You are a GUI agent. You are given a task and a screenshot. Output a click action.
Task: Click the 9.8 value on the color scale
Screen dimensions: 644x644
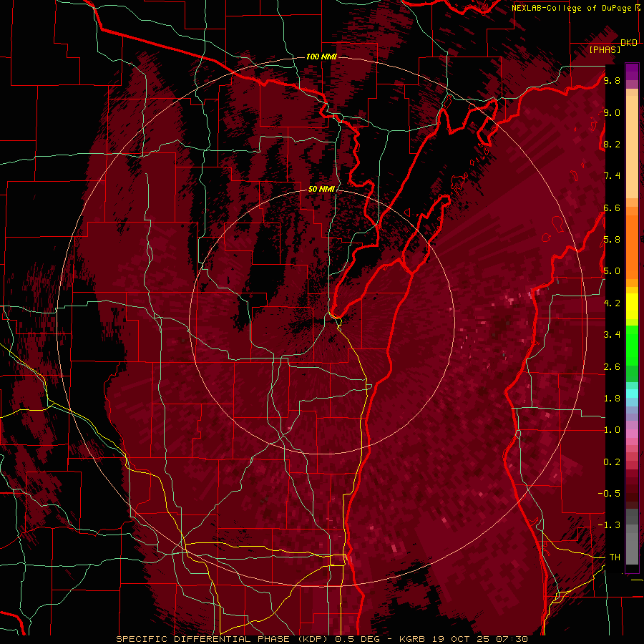click(612, 80)
